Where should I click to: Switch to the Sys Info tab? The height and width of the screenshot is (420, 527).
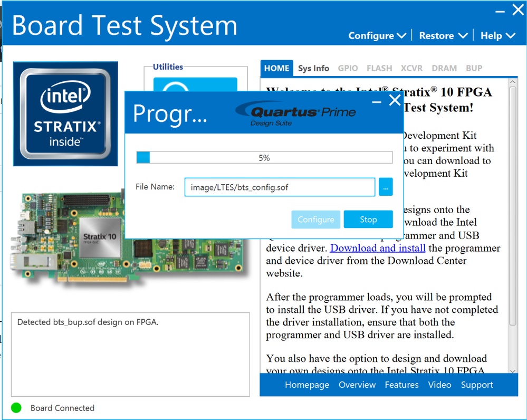click(x=313, y=68)
